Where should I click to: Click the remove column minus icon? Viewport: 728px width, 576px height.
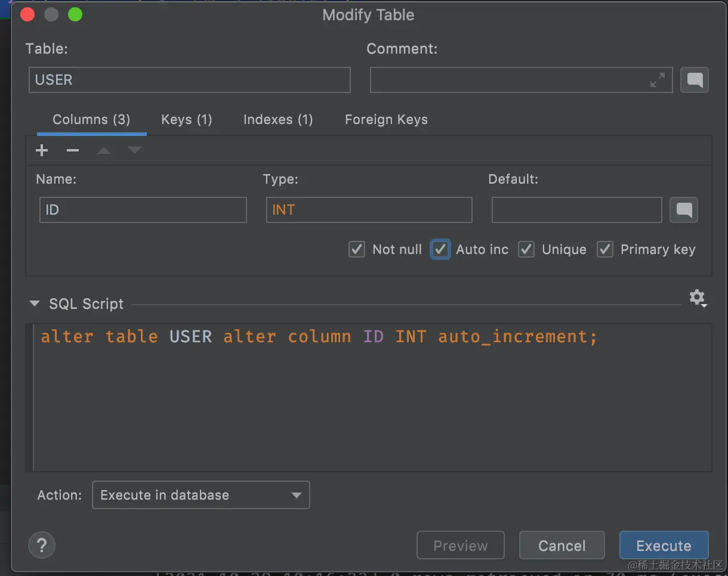(73, 150)
